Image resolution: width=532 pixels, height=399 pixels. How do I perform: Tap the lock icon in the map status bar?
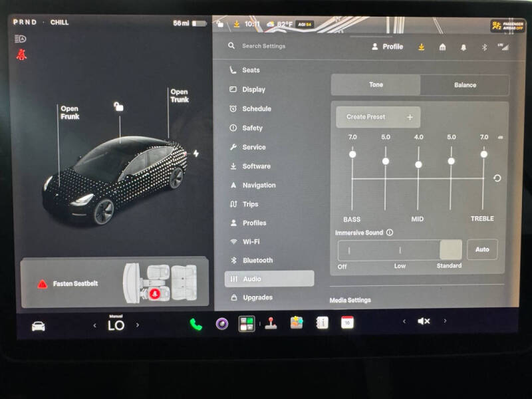point(220,24)
